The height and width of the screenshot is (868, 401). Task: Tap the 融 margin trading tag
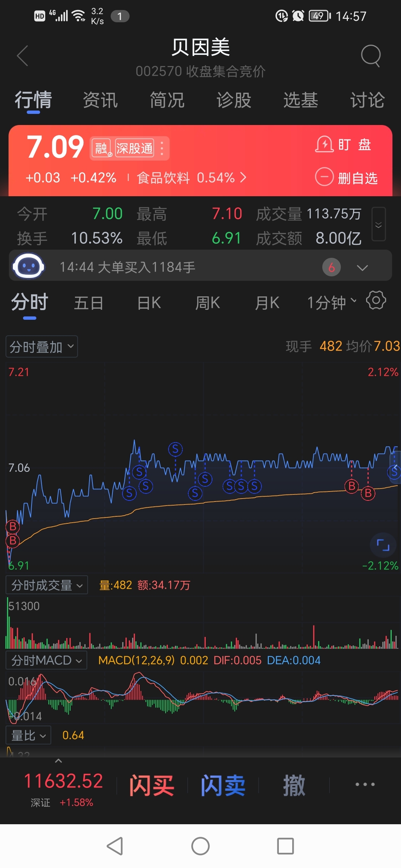tap(102, 148)
